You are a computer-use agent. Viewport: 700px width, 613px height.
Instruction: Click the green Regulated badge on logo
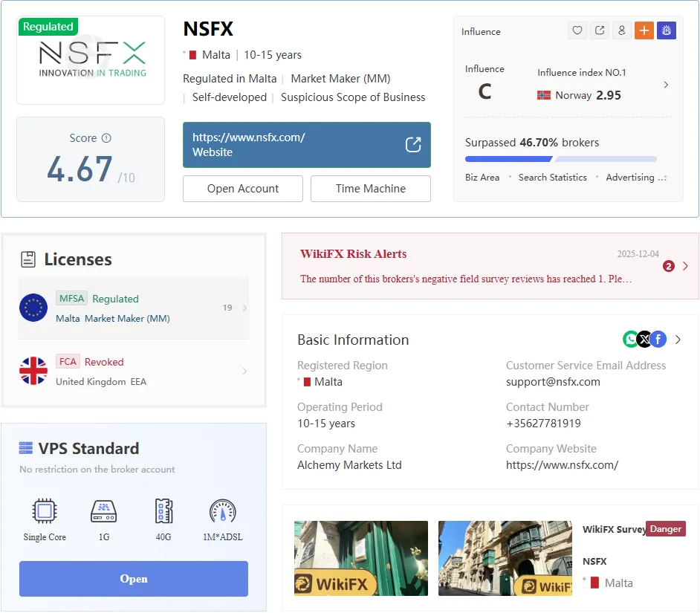click(48, 26)
